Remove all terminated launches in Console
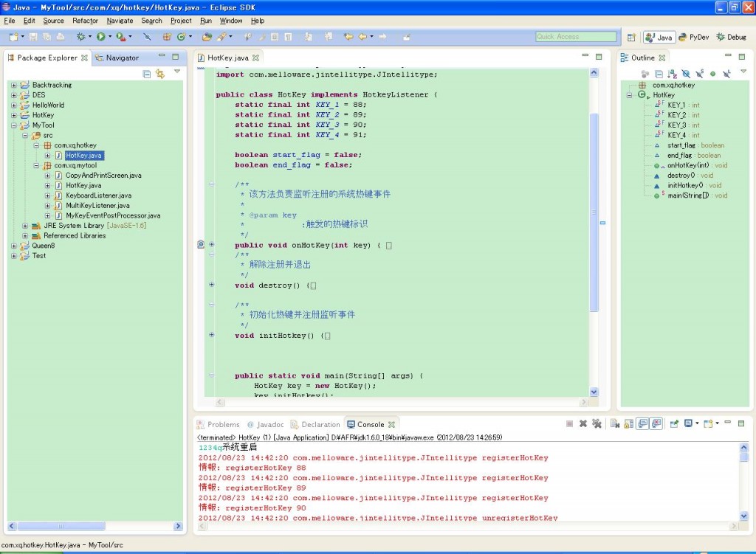 [x=597, y=424]
